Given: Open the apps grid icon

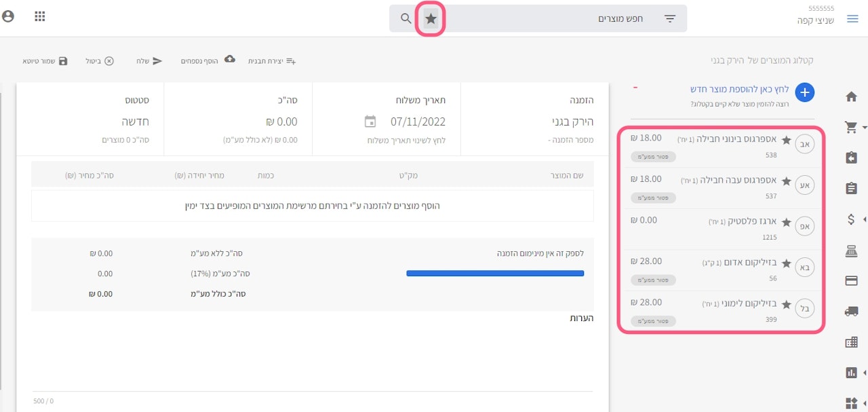Looking at the screenshot, I should (40, 16).
